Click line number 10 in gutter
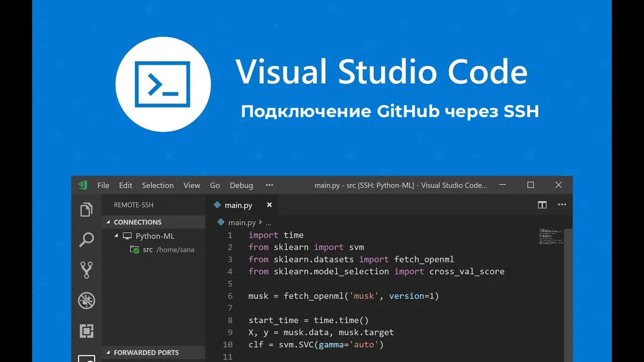Screen dimensions: 644x362 [227, 345]
